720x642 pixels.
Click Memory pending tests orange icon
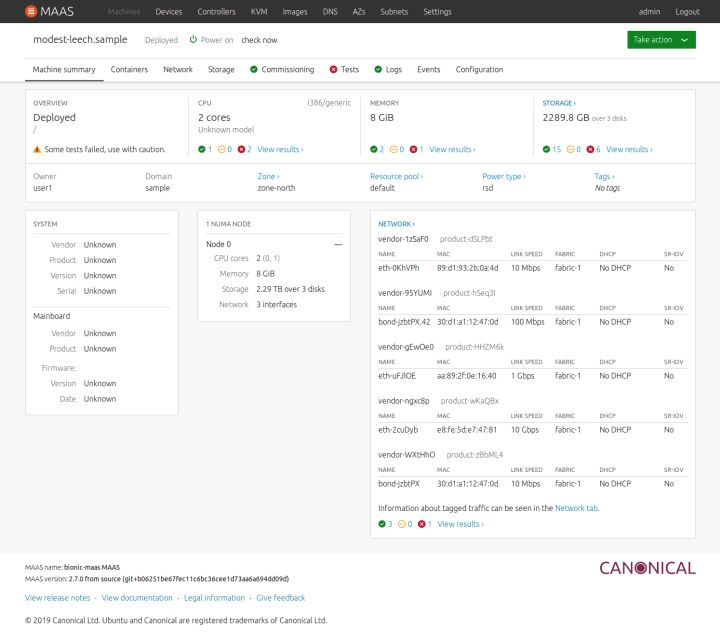pyautogui.click(x=394, y=149)
